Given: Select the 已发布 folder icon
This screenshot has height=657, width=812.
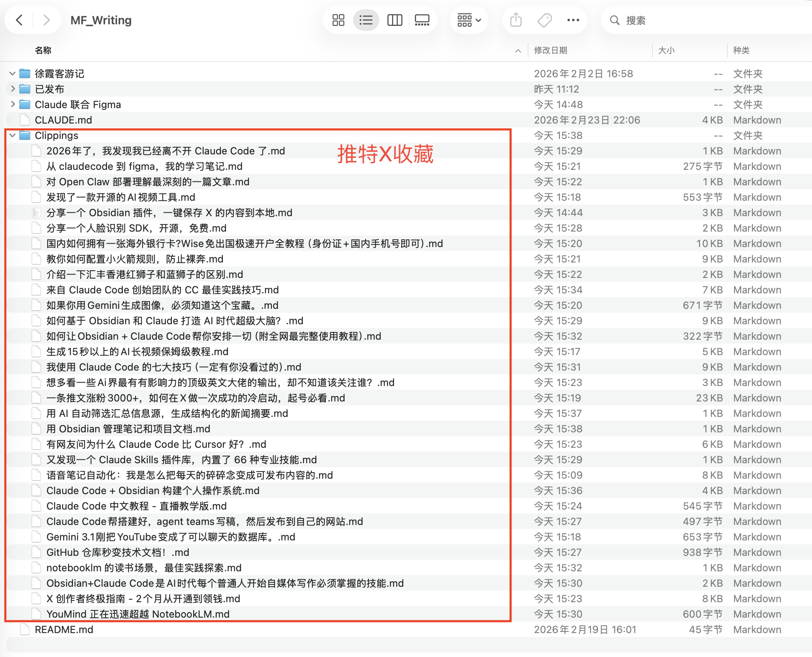Looking at the screenshot, I should point(25,89).
